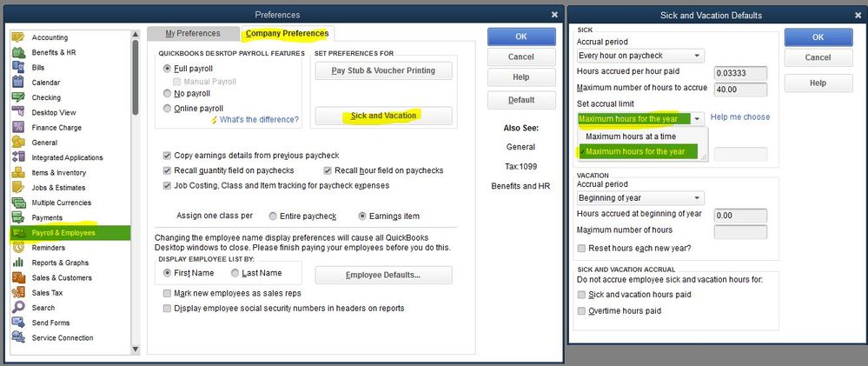Image resolution: width=868 pixels, height=366 pixels.
Task: Enable Mark new employees as sales reps
Action: [167, 293]
